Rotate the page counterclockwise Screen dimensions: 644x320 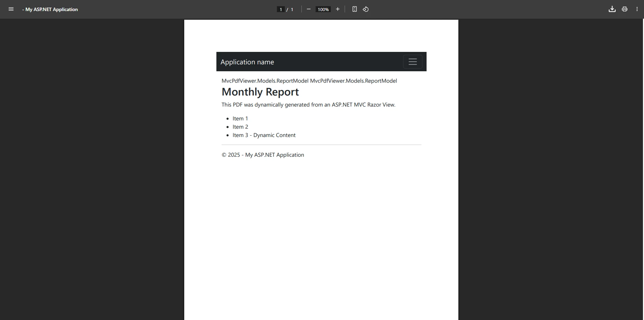click(x=366, y=9)
